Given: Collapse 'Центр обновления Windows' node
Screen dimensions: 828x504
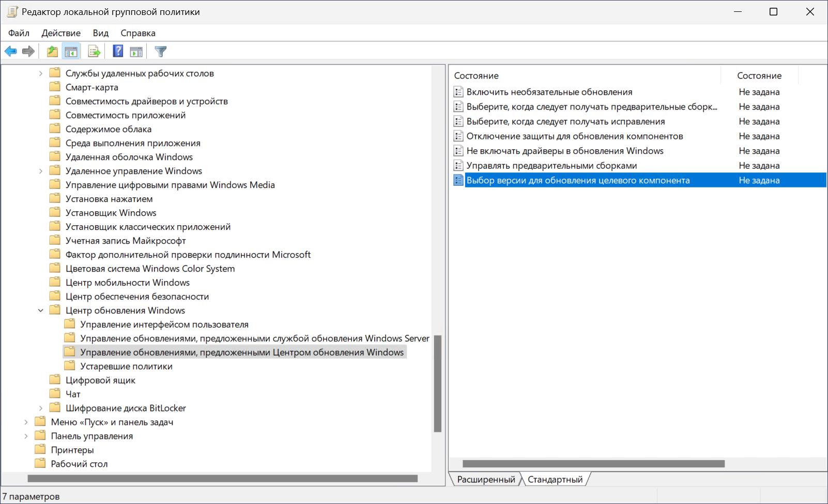Looking at the screenshot, I should pyautogui.click(x=41, y=310).
